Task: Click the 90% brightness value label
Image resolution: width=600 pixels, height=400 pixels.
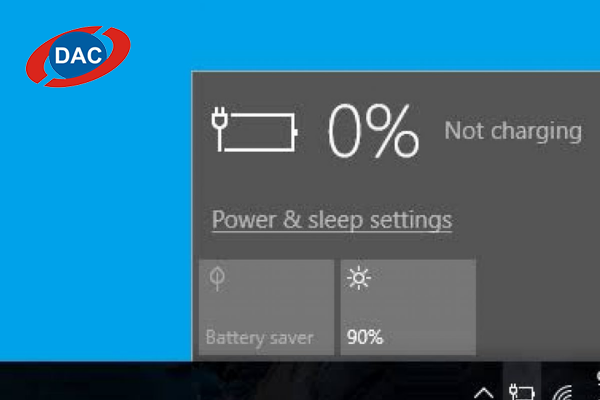Action: 365,337
